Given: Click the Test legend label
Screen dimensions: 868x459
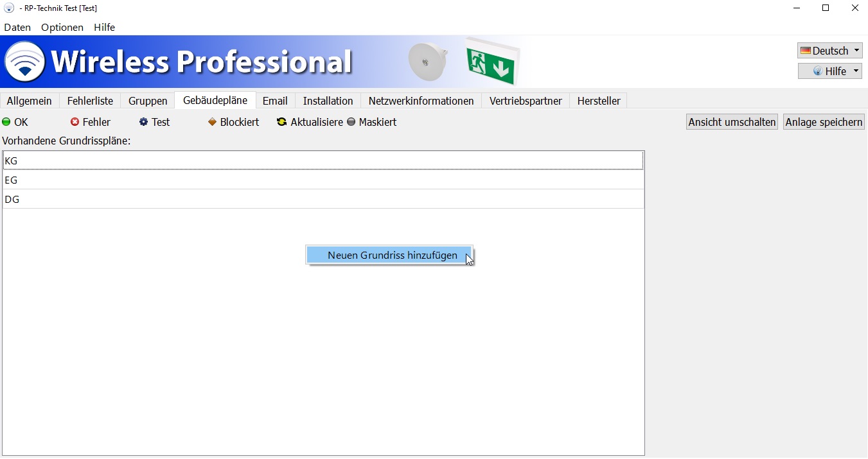Looking at the screenshot, I should pos(161,122).
